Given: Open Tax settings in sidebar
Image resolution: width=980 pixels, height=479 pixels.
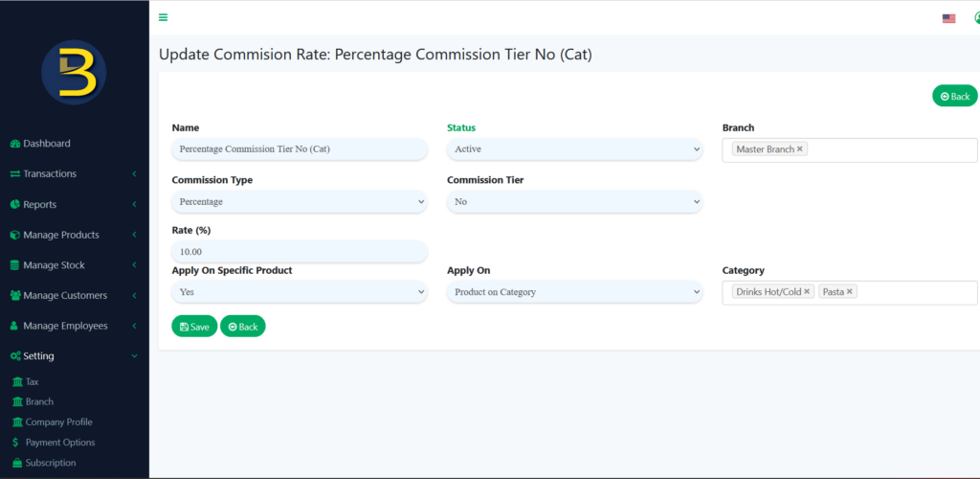Looking at the screenshot, I should click(32, 381).
